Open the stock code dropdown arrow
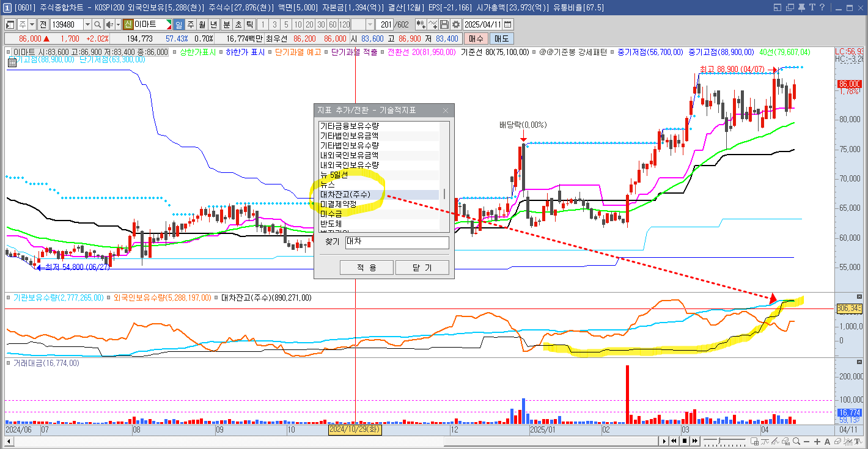This screenshot has height=449, width=868. 87,24
